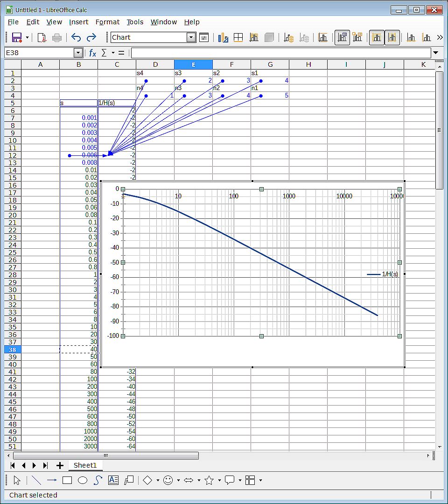Image resolution: width=448 pixels, height=504 pixels.
Task: Insert a Flowchart shape
Action: 250,480
